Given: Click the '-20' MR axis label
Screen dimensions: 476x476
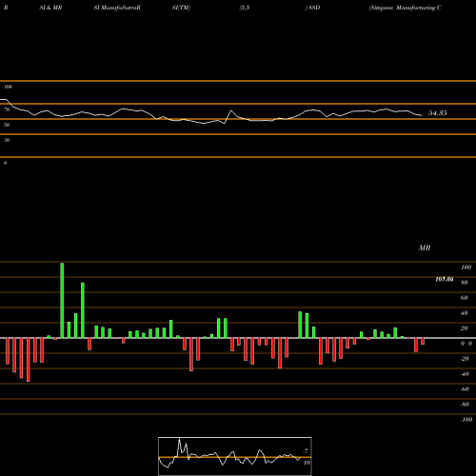Looking at the screenshot, I should (465, 359).
